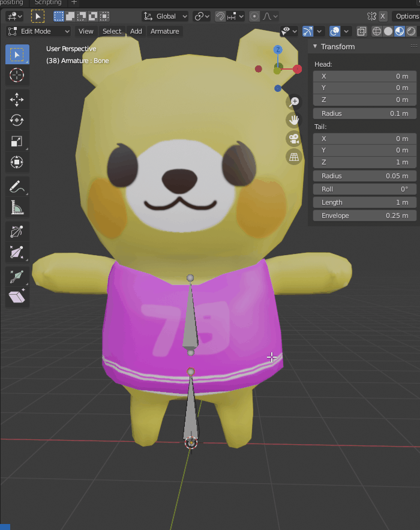Toggle proportional editing

coord(254,16)
